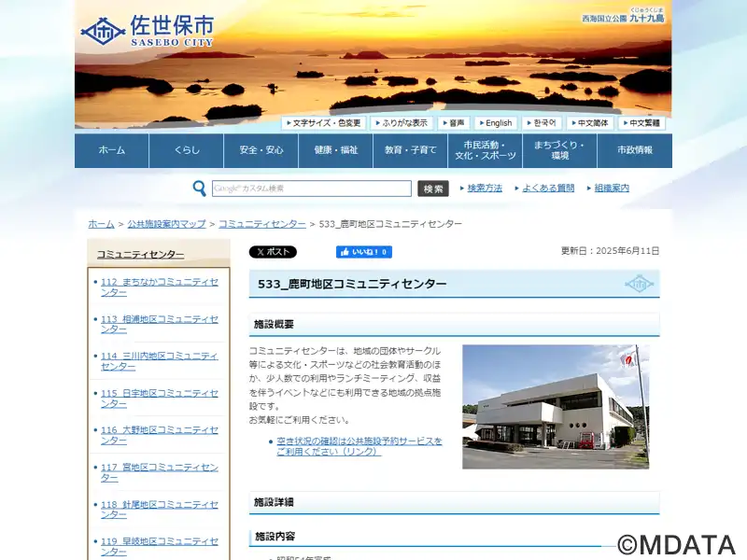This screenshot has height=560, width=747.
Task: Open 115_日宇地区コミュニティセンター link
Action: pos(160,399)
